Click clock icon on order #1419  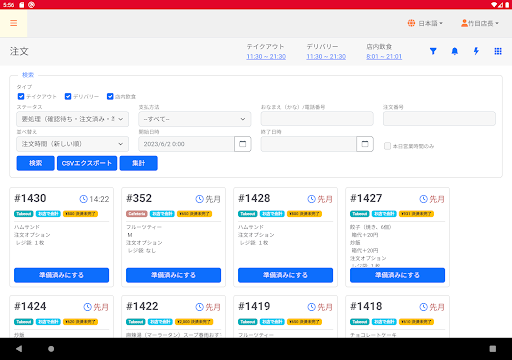click(311, 307)
